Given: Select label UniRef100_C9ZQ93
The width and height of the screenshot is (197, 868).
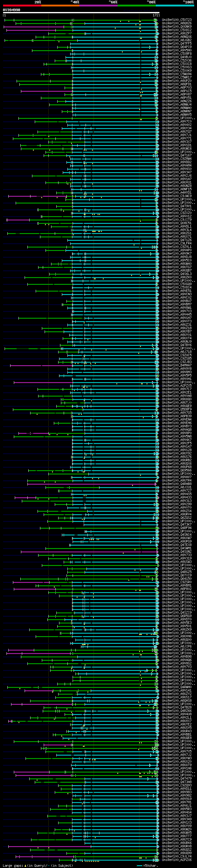Looking at the screenshot, I should coord(177,785).
